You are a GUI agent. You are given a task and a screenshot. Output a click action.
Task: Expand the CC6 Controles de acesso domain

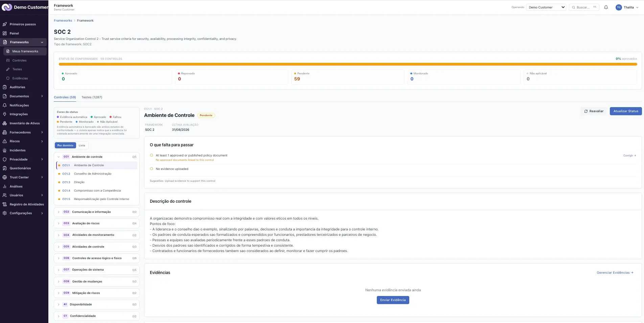96,258
